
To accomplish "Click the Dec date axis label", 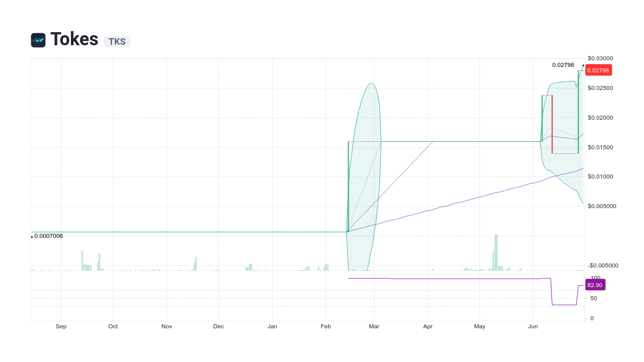I will (218, 326).
